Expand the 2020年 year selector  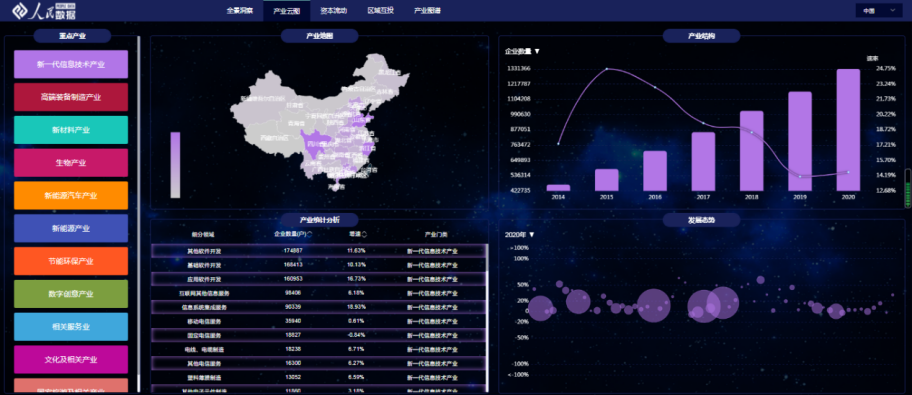[x=519, y=235]
